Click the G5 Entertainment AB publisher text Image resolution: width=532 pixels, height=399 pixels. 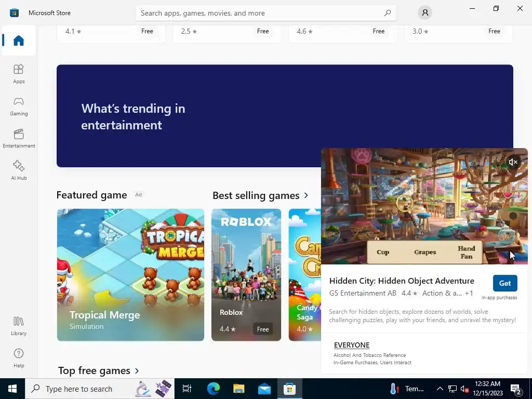363,293
